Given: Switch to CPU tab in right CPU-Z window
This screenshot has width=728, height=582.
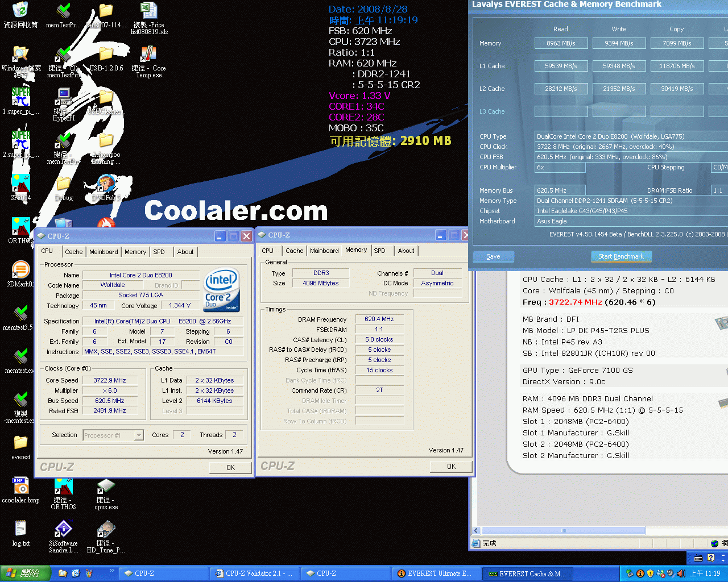Looking at the screenshot, I should (268, 251).
